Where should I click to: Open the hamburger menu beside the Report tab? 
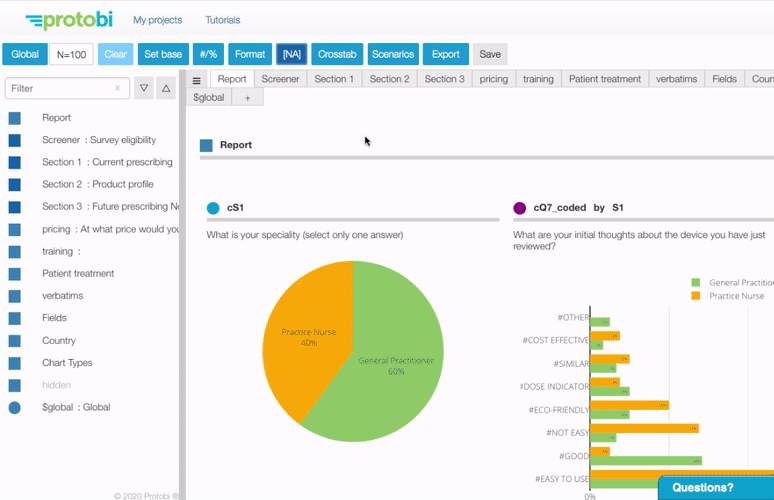pos(197,80)
